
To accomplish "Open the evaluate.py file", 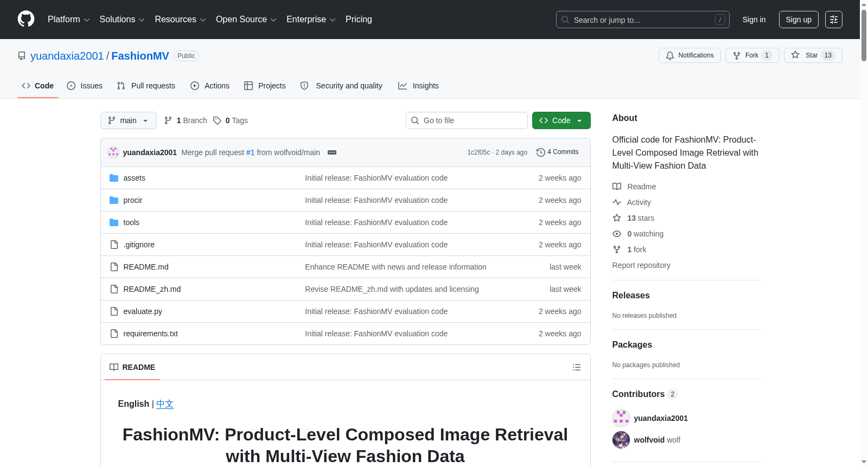I will pyautogui.click(x=143, y=311).
